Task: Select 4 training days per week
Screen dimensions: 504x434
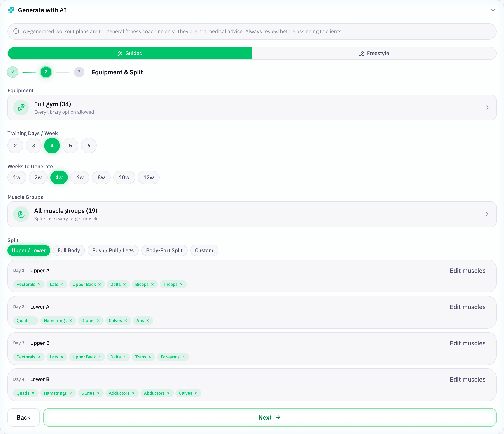Action: coord(52,146)
